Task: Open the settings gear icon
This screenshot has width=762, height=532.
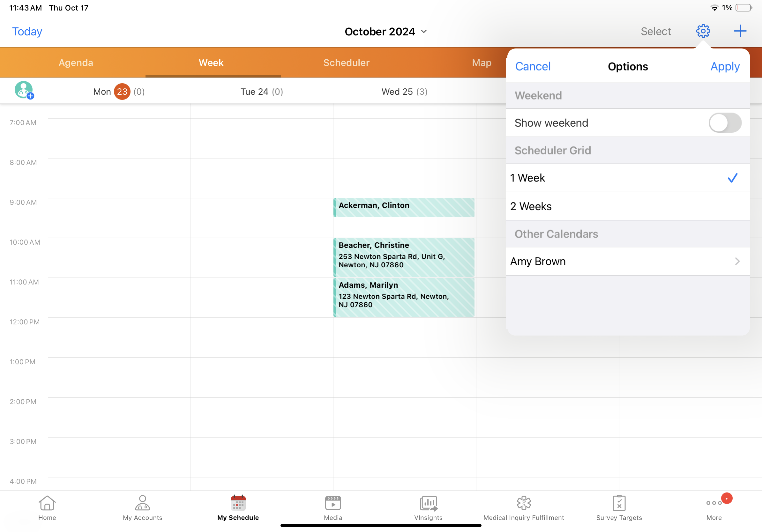Action: pos(703,31)
